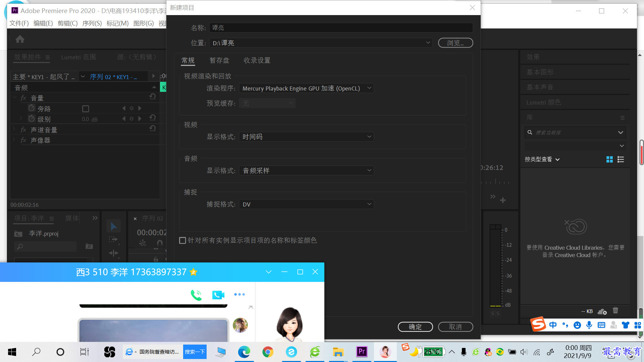
Task: Switch library to list view
Action: [621, 160]
